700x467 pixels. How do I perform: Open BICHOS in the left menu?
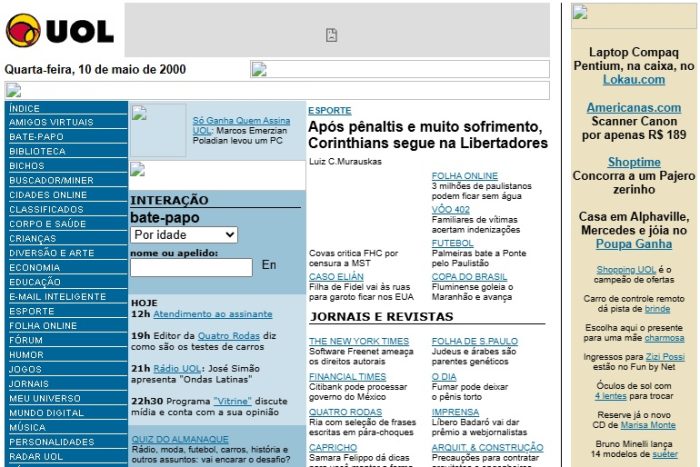(27, 166)
